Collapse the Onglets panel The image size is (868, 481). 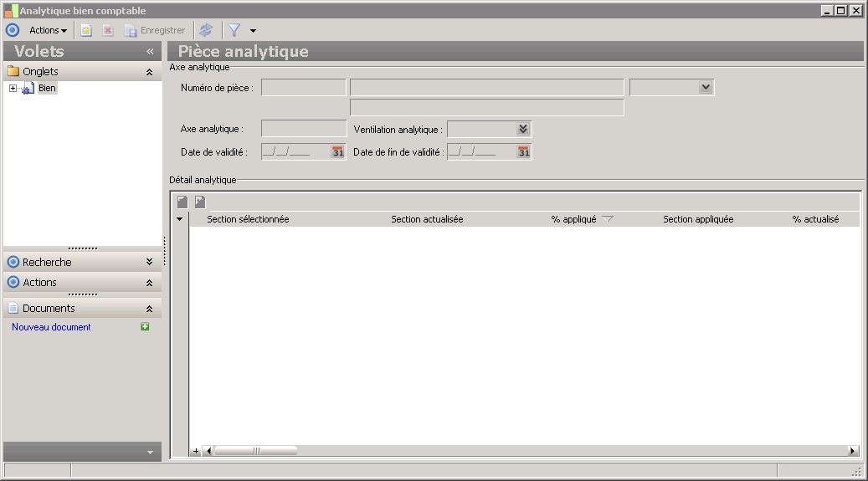click(149, 72)
